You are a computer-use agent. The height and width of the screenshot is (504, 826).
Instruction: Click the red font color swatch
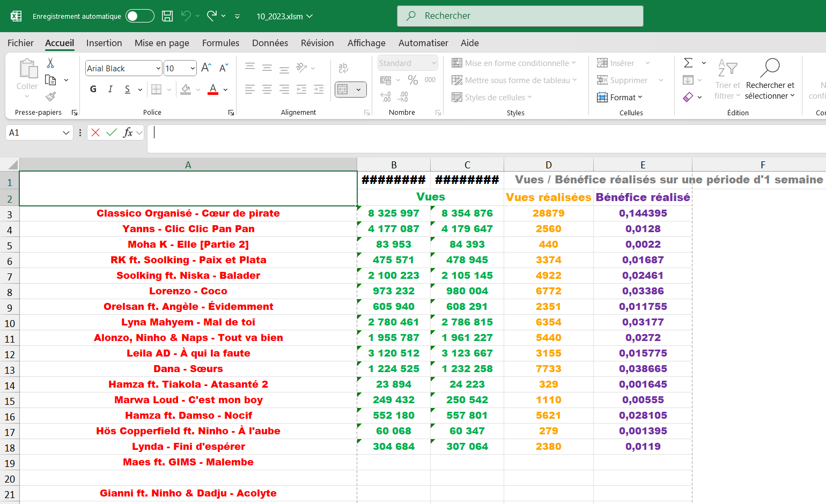coord(213,89)
